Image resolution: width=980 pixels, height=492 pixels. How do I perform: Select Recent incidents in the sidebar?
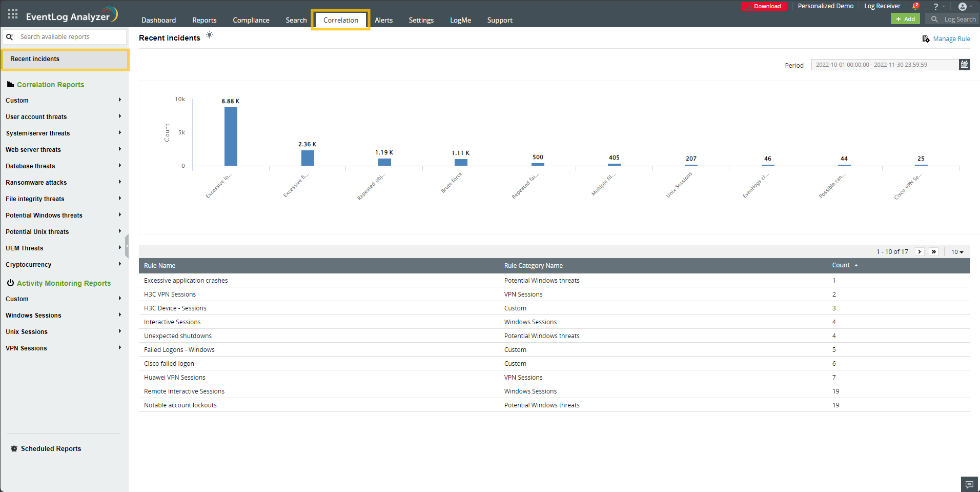[x=65, y=59]
